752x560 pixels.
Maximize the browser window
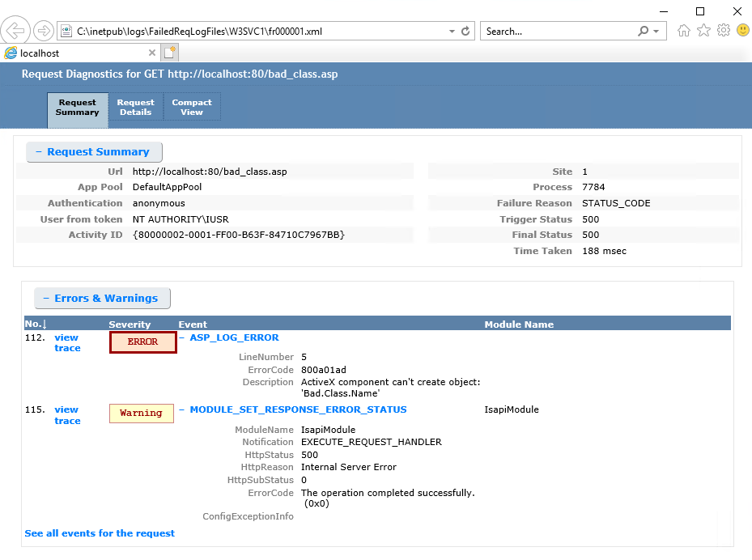[700, 11]
